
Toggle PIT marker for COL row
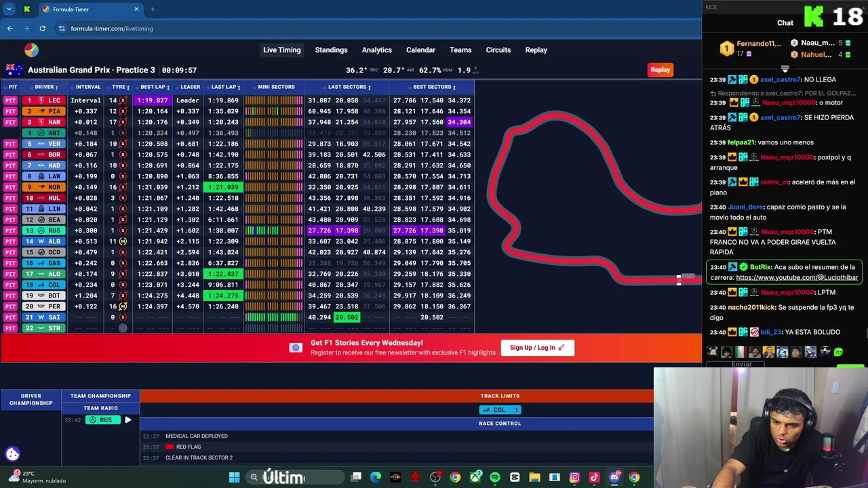click(x=10, y=285)
